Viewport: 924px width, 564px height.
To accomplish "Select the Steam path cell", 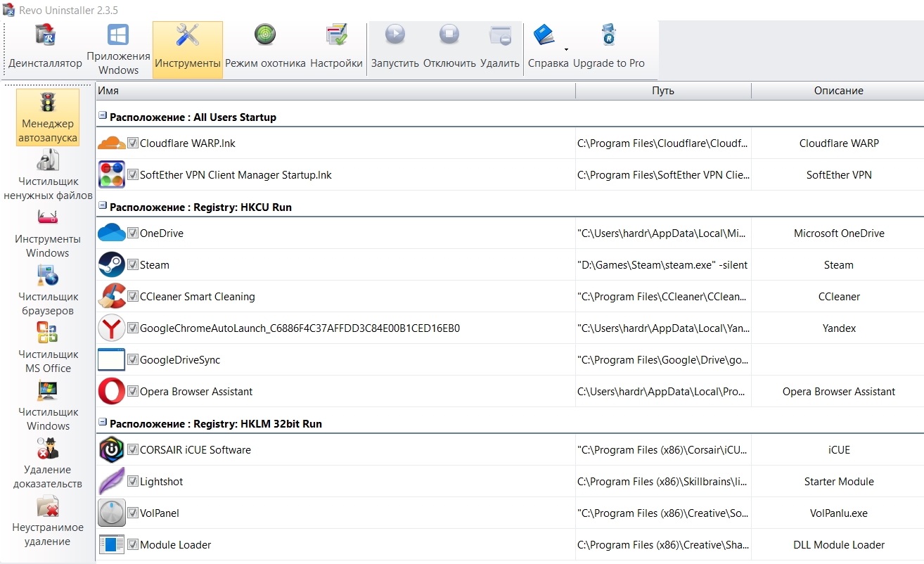I will coord(662,264).
